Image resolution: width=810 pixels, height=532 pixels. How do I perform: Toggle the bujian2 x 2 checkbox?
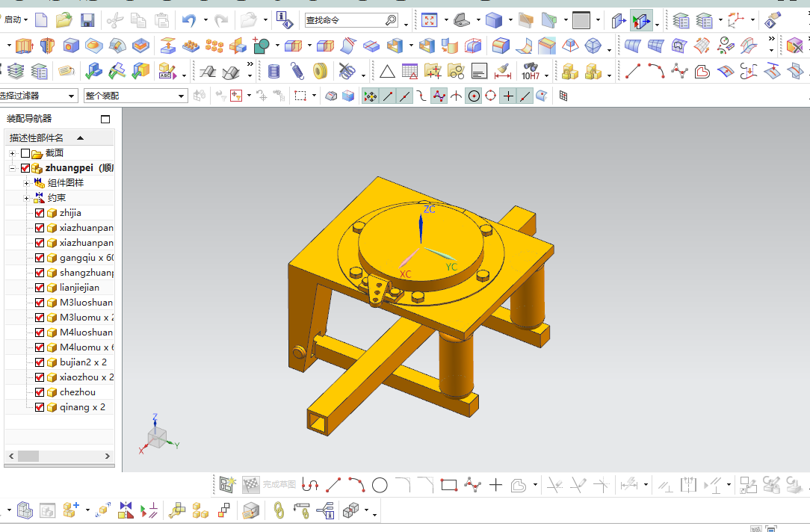[x=40, y=362]
